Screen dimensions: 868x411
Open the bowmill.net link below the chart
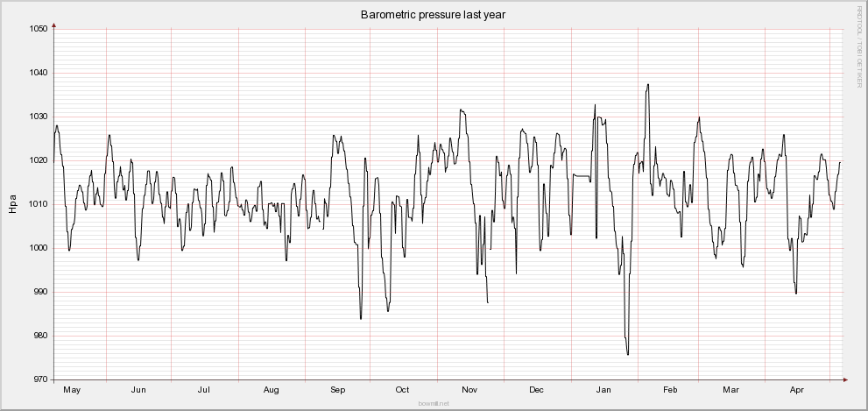click(434, 403)
